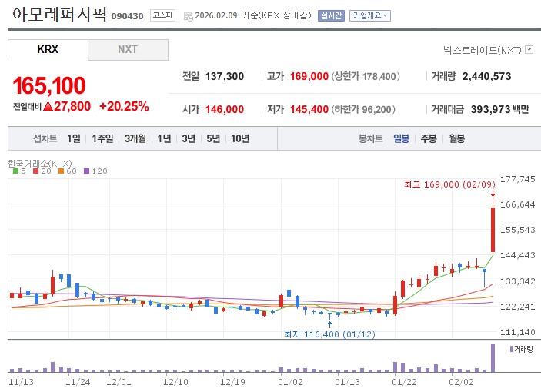Click the 177,745 price axis label
This screenshot has height=392, width=541.
518,179
